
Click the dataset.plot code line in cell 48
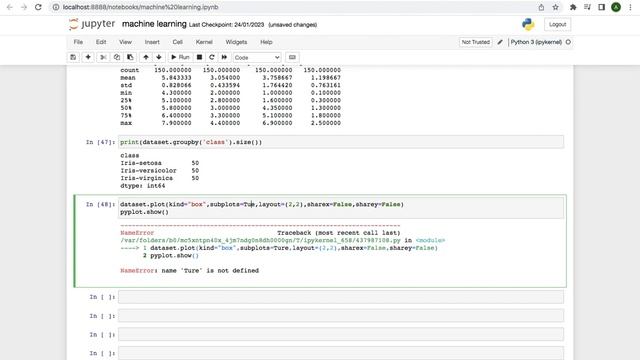(262, 204)
